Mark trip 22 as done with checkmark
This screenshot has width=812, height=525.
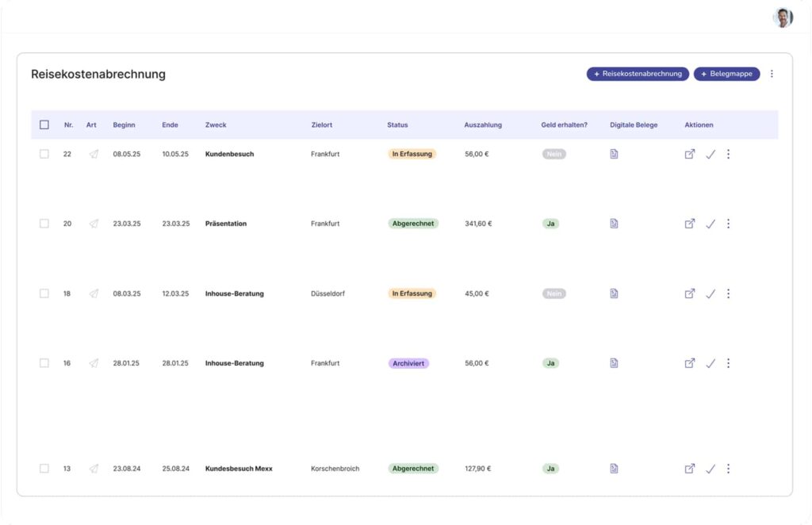pyautogui.click(x=710, y=154)
